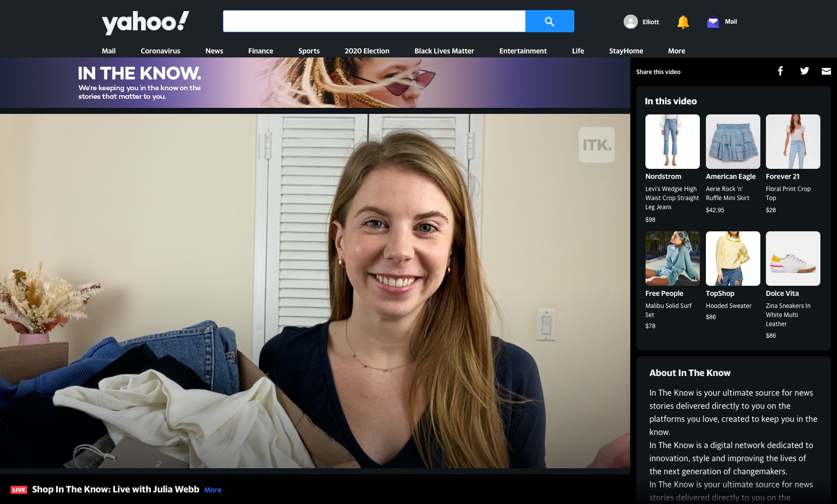Open Forever 21 floral crop top image
Viewport: 837px width, 504px height.
coord(793,142)
